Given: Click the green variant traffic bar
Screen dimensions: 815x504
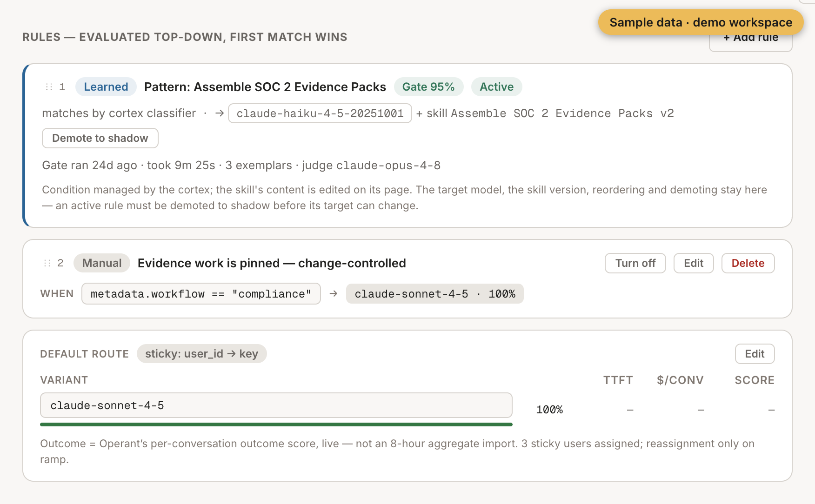Looking at the screenshot, I should [276, 424].
